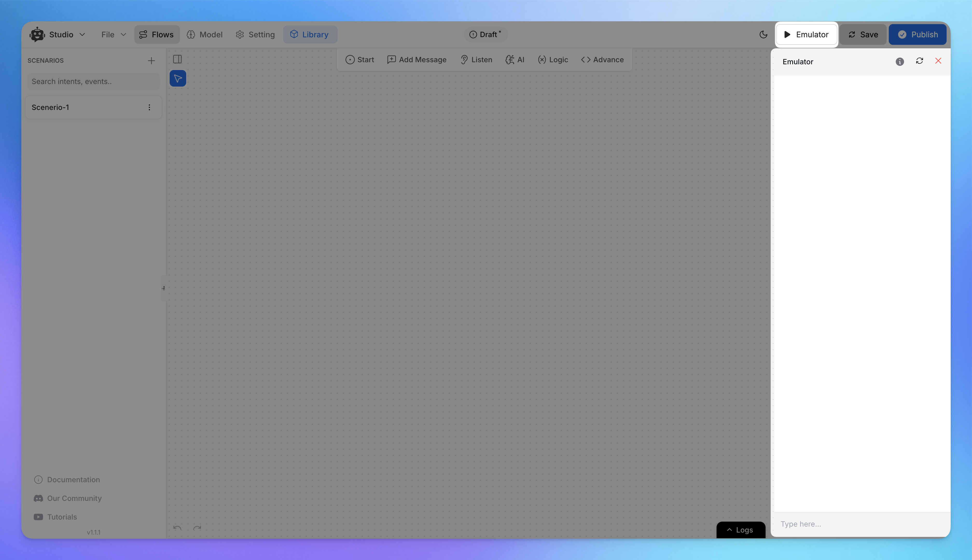Show Emulator info icon details
Image resolution: width=972 pixels, height=560 pixels.
pos(900,61)
